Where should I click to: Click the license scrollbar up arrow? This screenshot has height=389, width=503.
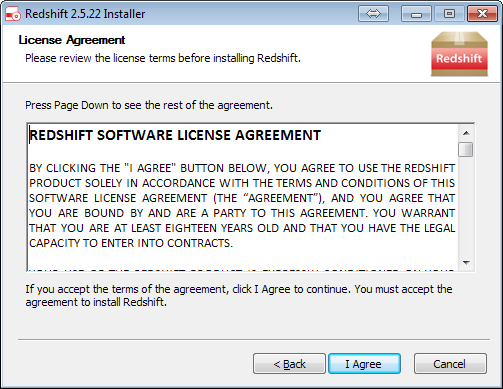click(466, 133)
